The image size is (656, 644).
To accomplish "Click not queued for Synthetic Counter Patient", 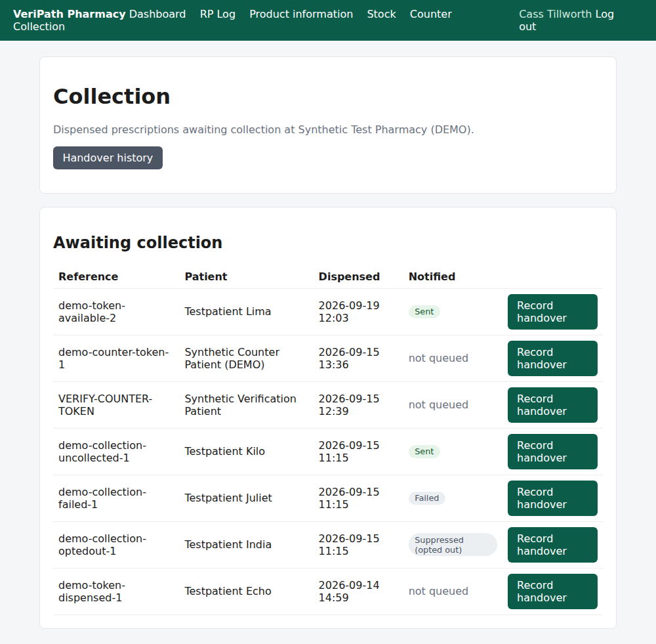I will point(438,358).
